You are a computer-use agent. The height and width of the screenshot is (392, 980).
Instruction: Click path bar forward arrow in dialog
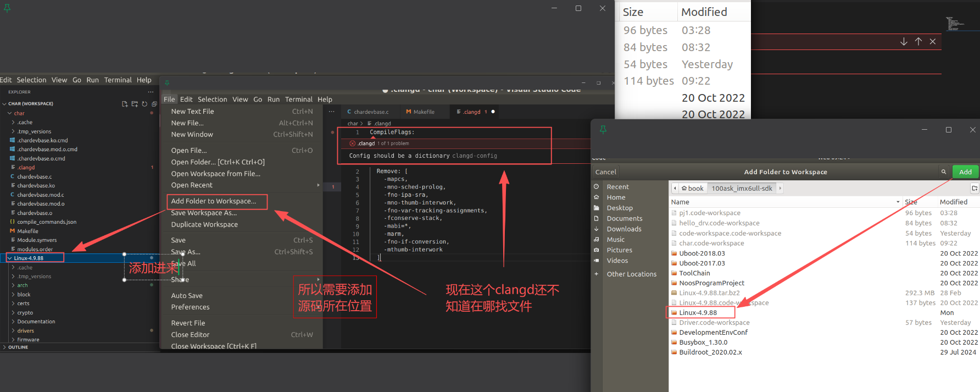[780, 188]
